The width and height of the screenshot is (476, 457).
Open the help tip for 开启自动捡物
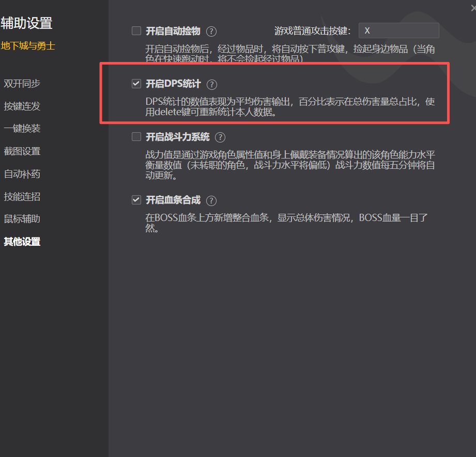pyautogui.click(x=211, y=30)
